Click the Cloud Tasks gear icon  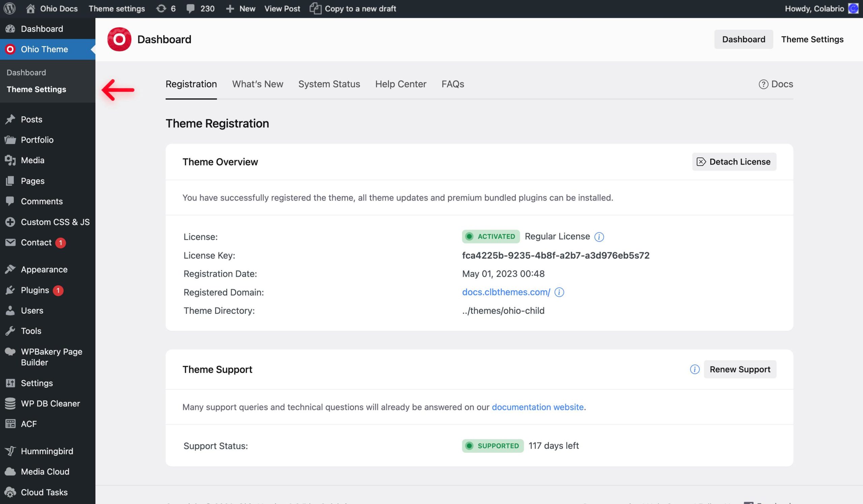pos(10,492)
